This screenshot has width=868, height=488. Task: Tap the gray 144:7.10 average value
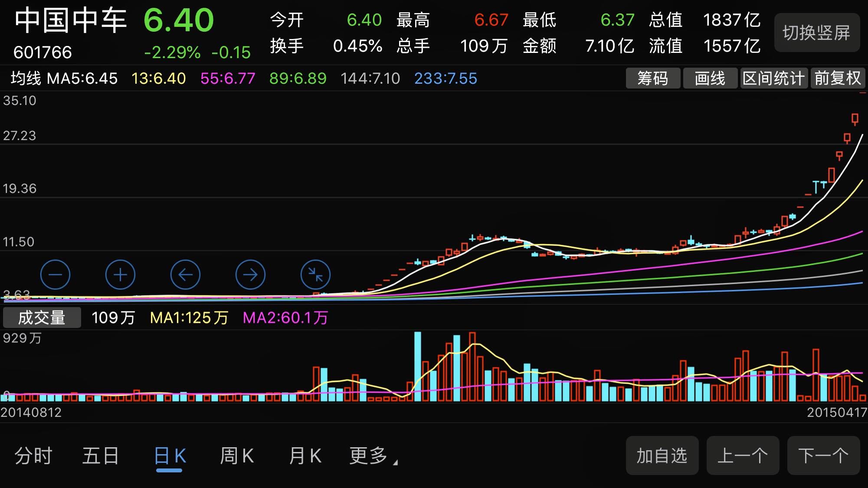pos(370,79)
